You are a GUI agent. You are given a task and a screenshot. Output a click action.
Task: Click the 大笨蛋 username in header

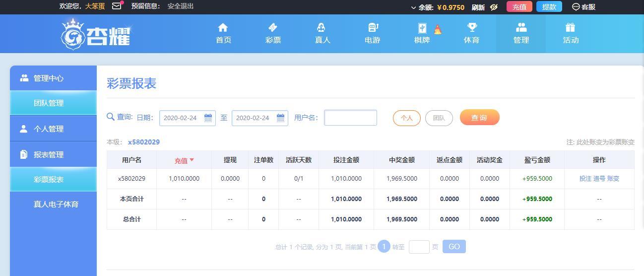[95, 6]
